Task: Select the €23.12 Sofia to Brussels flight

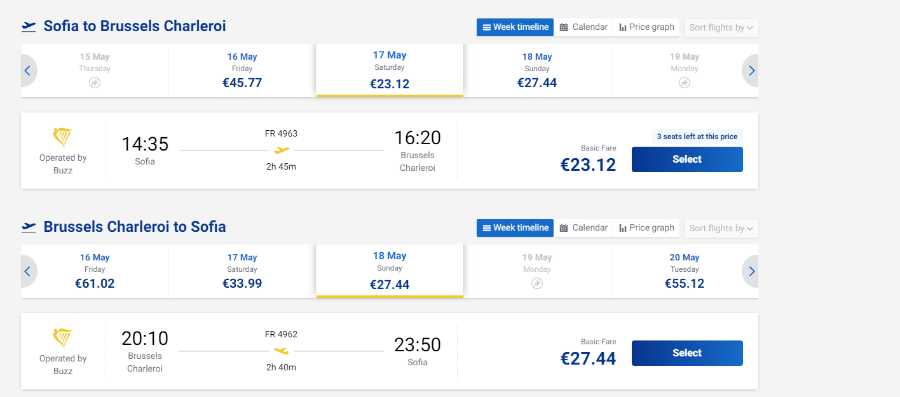Action: coord(687,159)
